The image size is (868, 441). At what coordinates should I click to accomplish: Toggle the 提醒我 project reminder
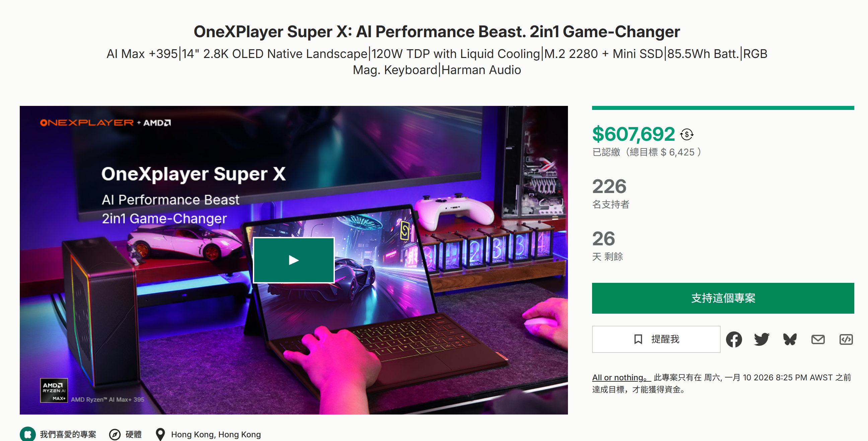[x=656, y=339]
